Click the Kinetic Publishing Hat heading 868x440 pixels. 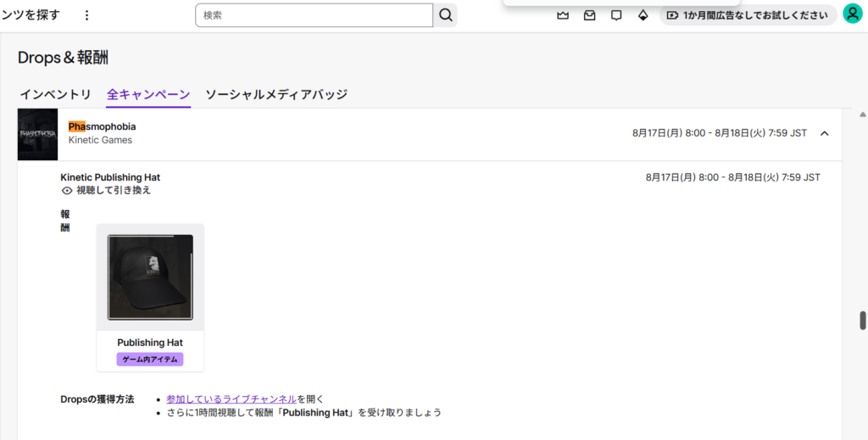pyautogui.click(x=110, y=178)
